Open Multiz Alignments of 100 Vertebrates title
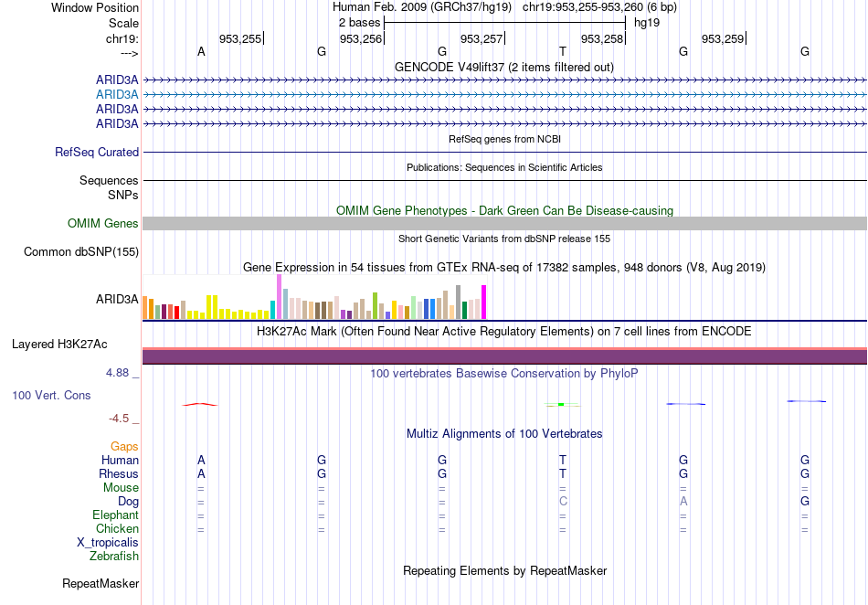 (x=504, y=434)
